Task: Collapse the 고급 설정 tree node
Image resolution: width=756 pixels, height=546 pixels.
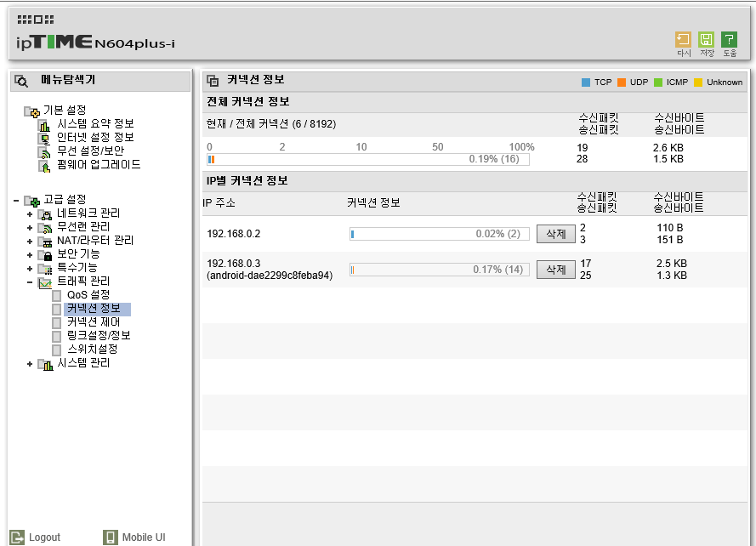Action: [x=16, y=200]
